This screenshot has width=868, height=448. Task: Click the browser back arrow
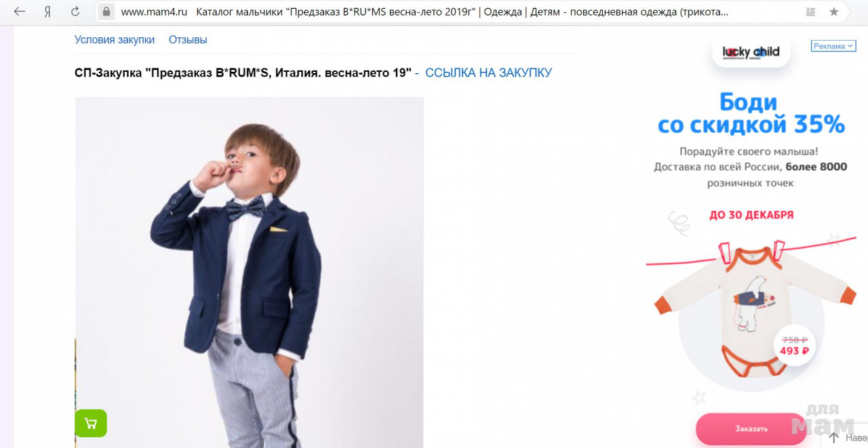click(x=20, y=12)
